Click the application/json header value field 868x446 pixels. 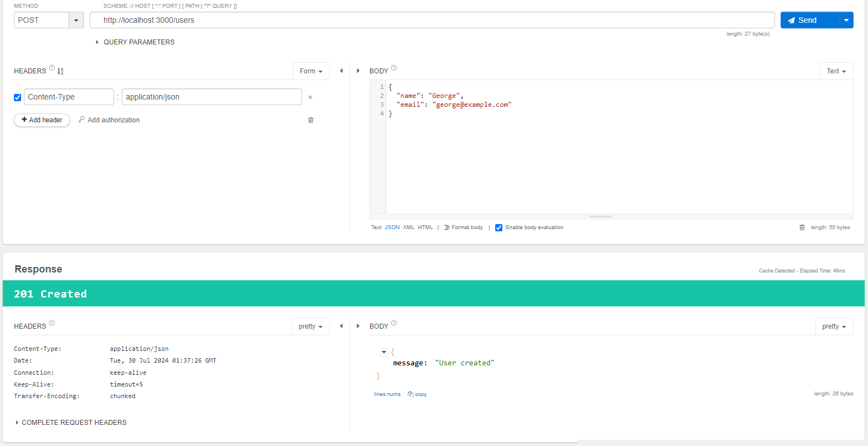[x=212, y=97]
